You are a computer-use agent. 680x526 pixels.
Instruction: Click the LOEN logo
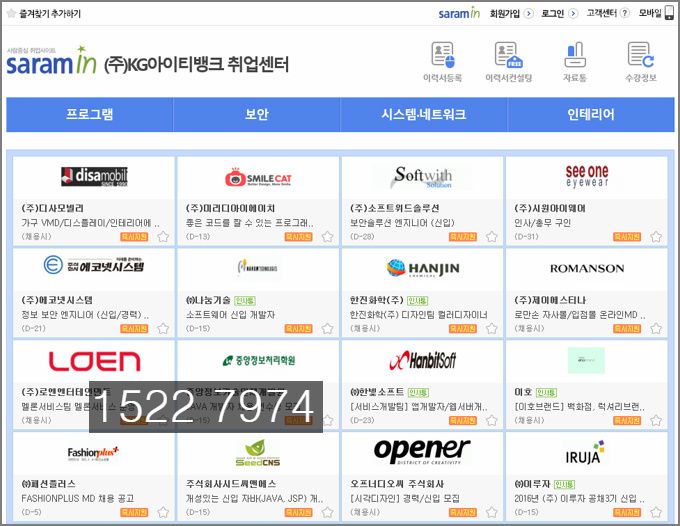94,361
